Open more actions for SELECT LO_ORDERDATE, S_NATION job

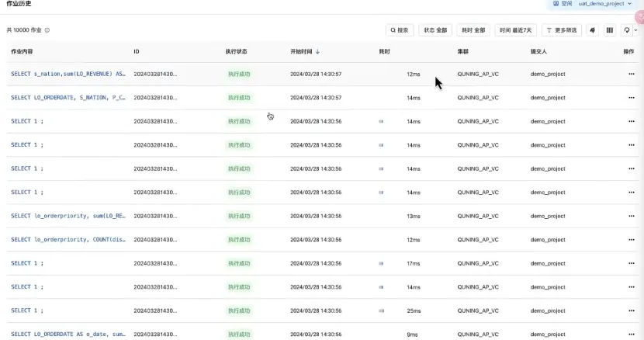click(631, 98)
